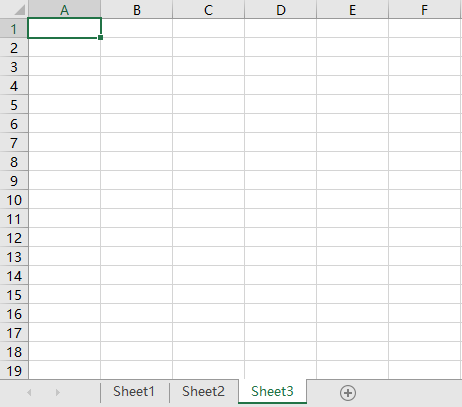The width and height of the screenshot is (462, 407).
Task: Switch to the Sheet1 tab
Action: click(x=134, y=392)
